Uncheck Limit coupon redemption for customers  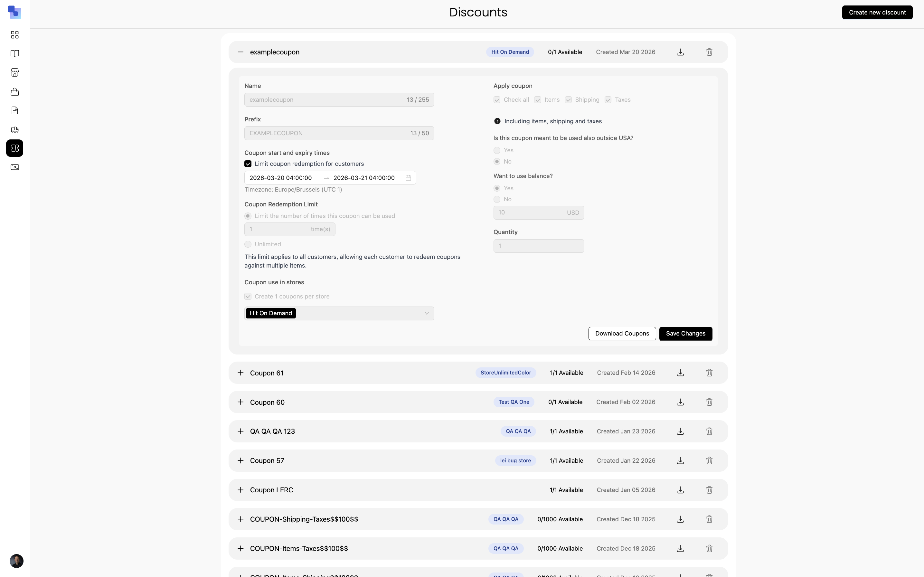coord(248,164)
